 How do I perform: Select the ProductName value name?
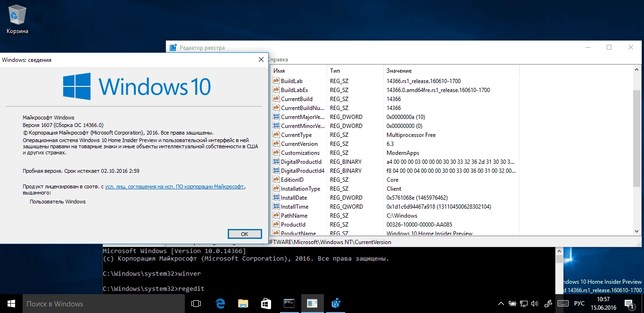[298, 233]
